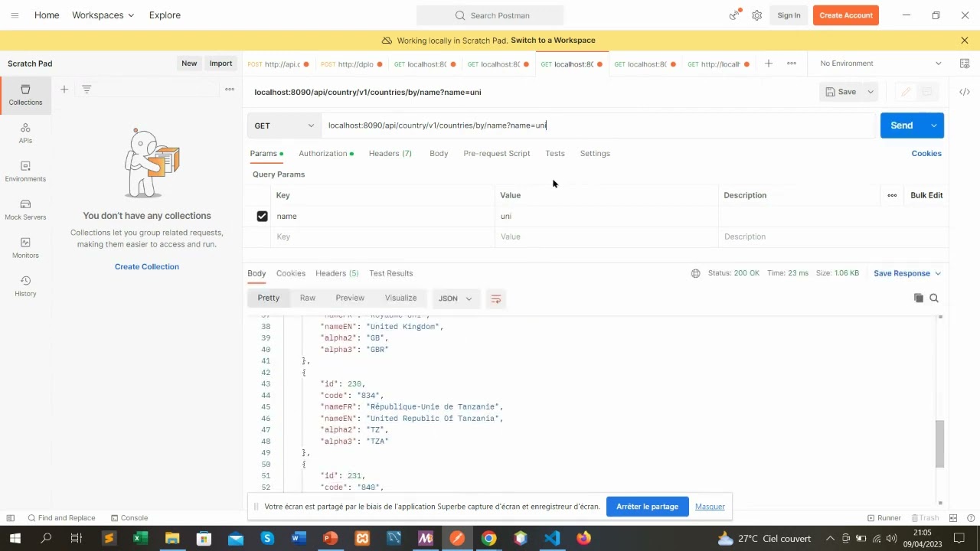The width and height of the screenshot is (980, 551).
Task: Click the Arrêter le partage button
Action: (x=647, y=507)
